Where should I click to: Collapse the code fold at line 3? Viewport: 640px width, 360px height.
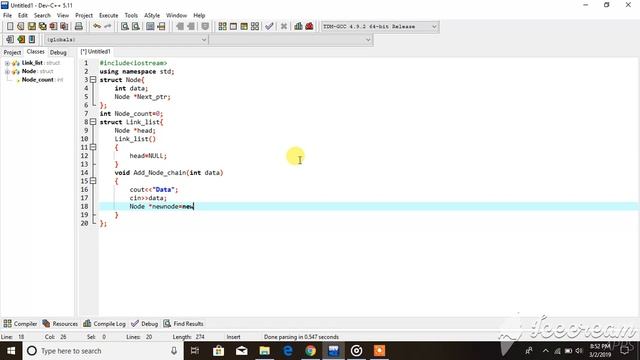pos(93,80)
